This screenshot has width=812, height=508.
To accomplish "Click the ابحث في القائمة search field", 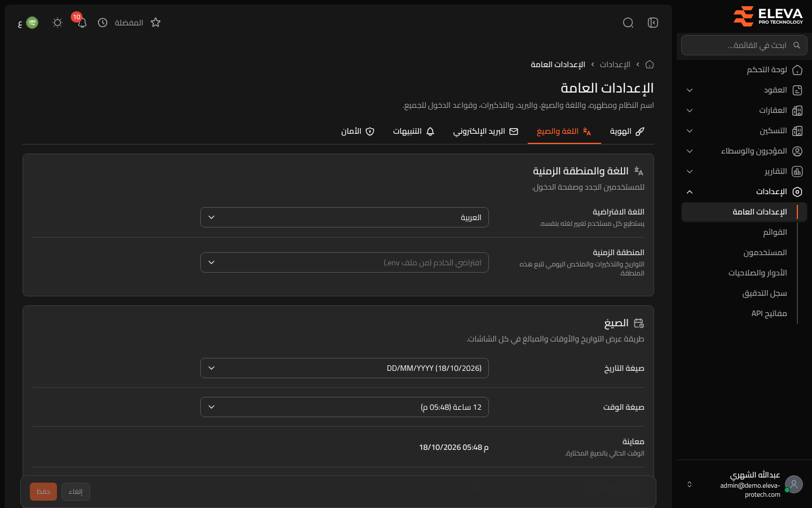I will coord(744,45).
